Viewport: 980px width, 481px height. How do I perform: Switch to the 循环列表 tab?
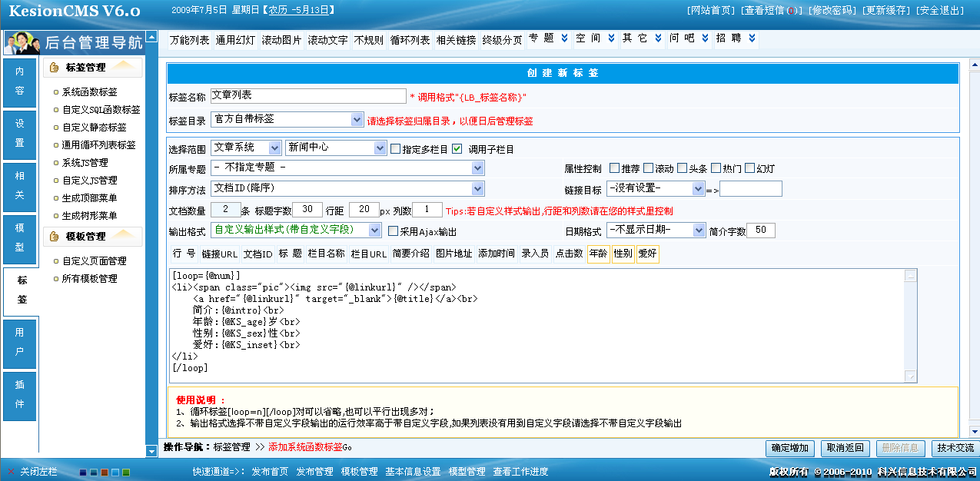pos(410,40)
